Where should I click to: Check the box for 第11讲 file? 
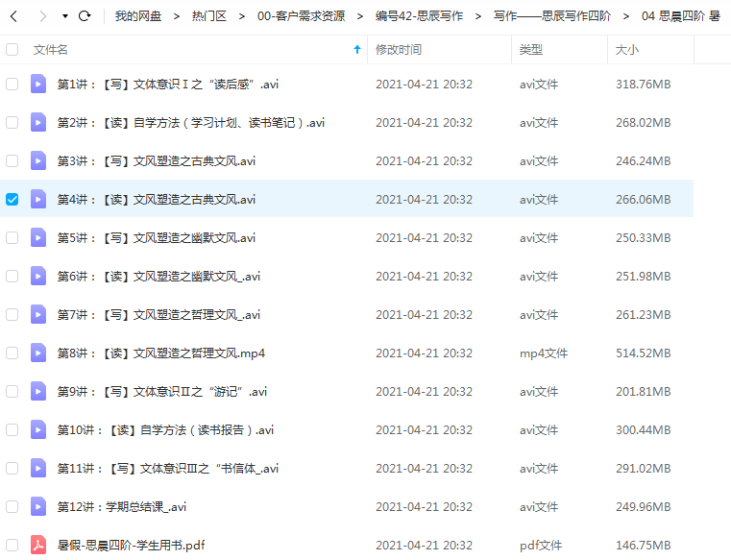tap(12, 468)
